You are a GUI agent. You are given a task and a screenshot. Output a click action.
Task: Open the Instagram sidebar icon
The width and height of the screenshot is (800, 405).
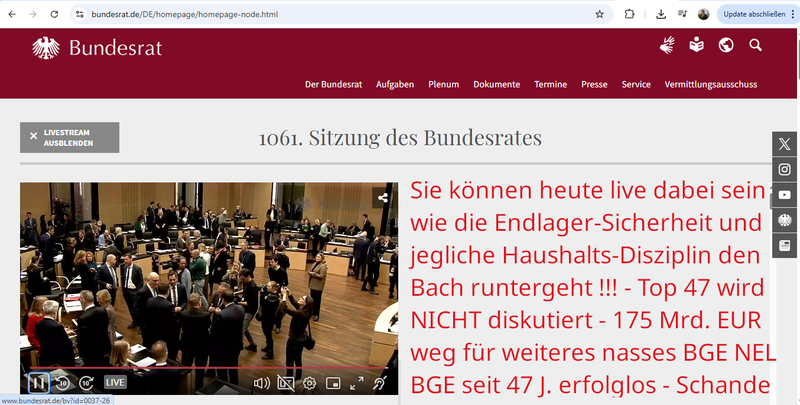pos(786,170)
